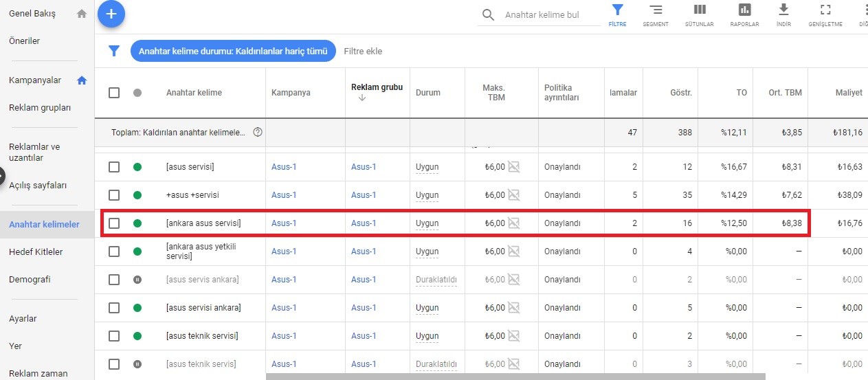Click the search magnifier icon
868x380 pixels.
(x=488, y=14)
